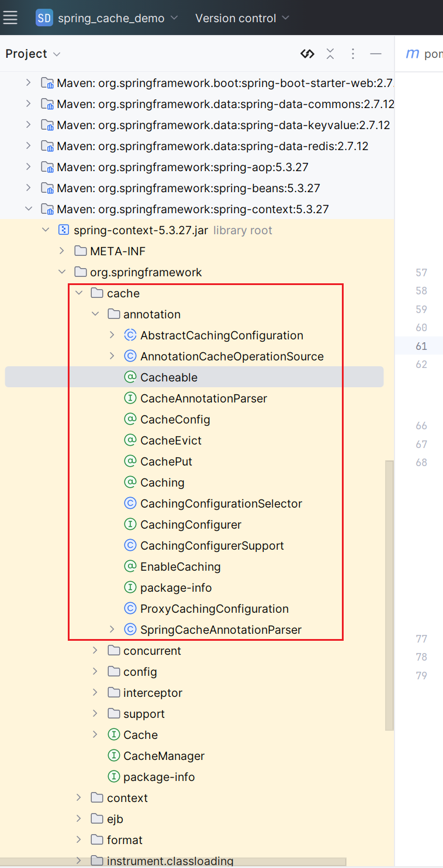Open the Version control dropdown

[x=242, y=18]
